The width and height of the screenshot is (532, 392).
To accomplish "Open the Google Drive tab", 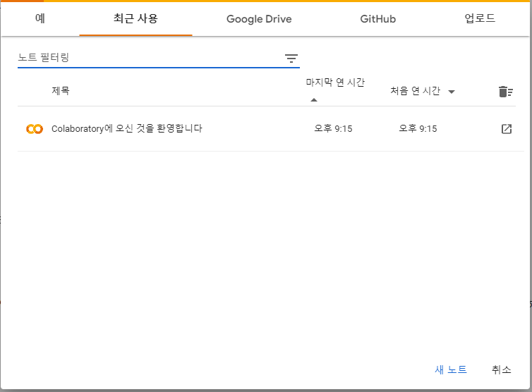I will coord(259,18).
